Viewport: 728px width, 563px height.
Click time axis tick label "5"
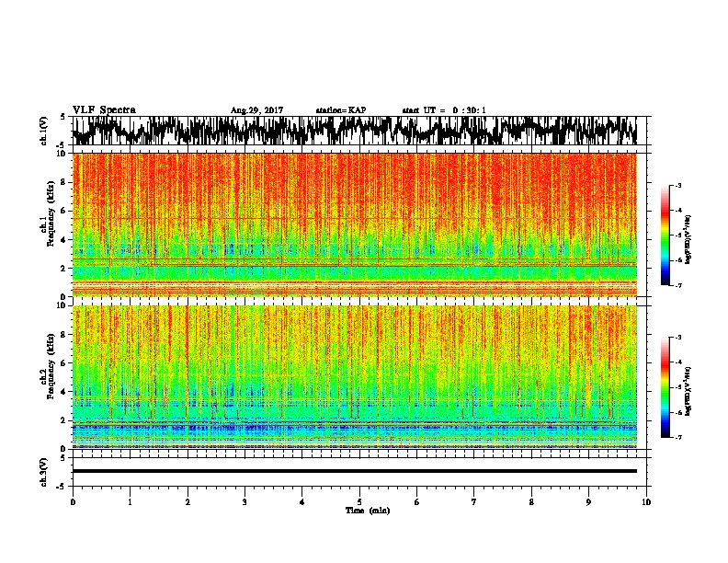tap(359, 502)
